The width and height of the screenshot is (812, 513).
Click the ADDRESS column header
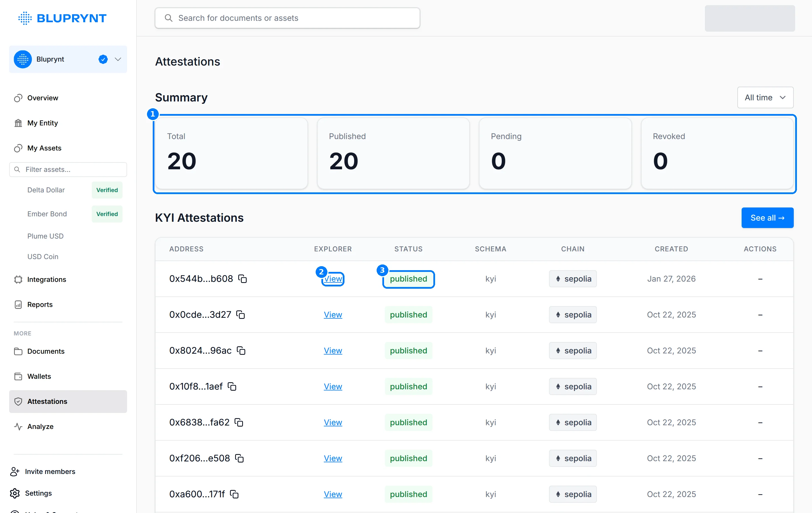186,249
